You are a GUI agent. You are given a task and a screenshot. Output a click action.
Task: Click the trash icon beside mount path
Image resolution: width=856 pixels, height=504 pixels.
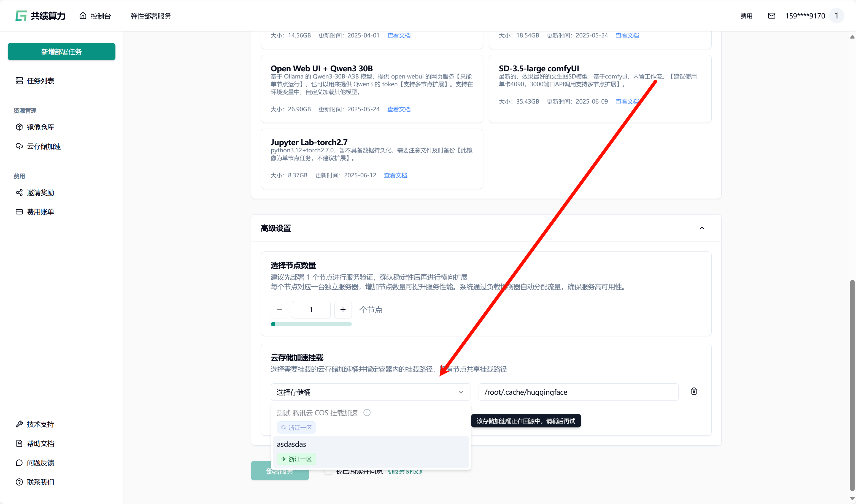[694, 391]
